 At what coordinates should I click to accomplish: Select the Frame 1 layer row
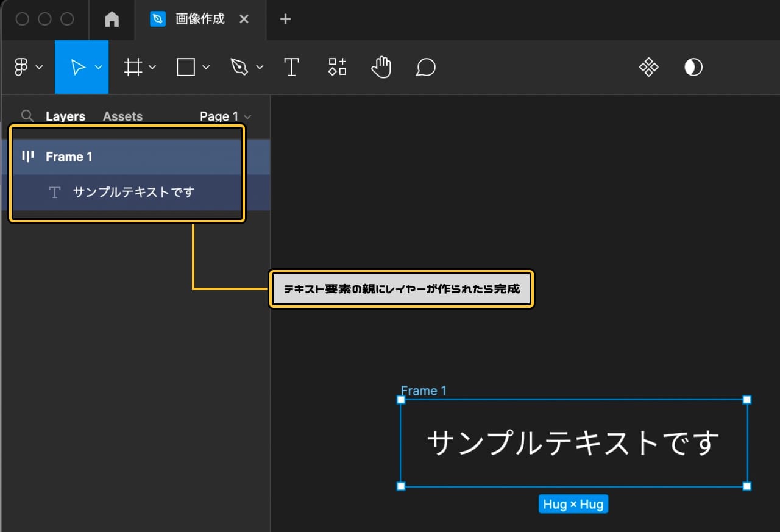[x=135, y=157]
